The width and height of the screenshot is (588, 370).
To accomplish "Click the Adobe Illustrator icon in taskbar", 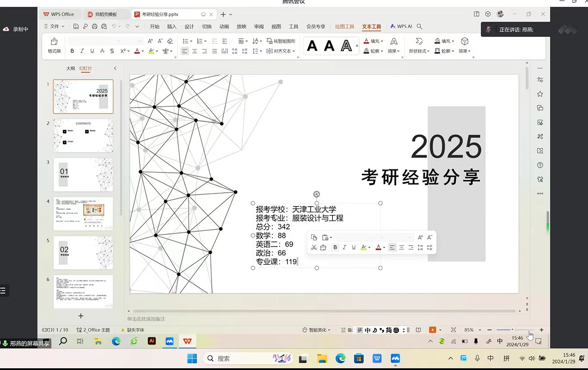I will pos(152,341).
